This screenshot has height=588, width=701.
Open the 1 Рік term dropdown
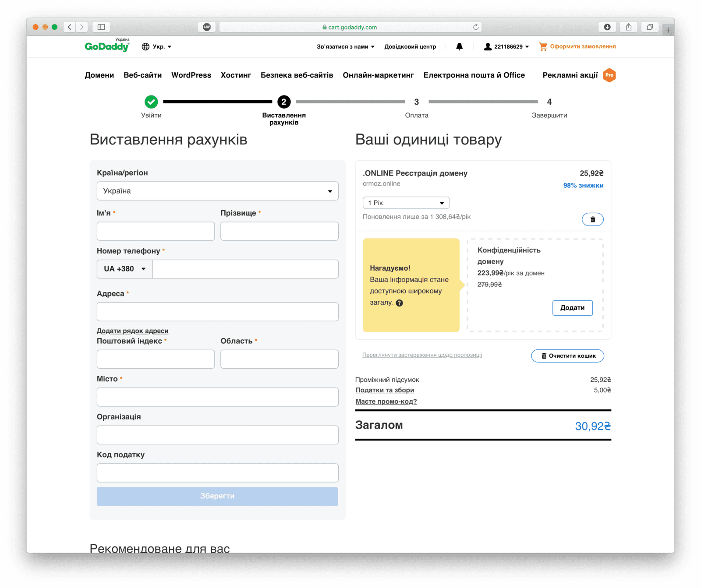pos(406,203)
